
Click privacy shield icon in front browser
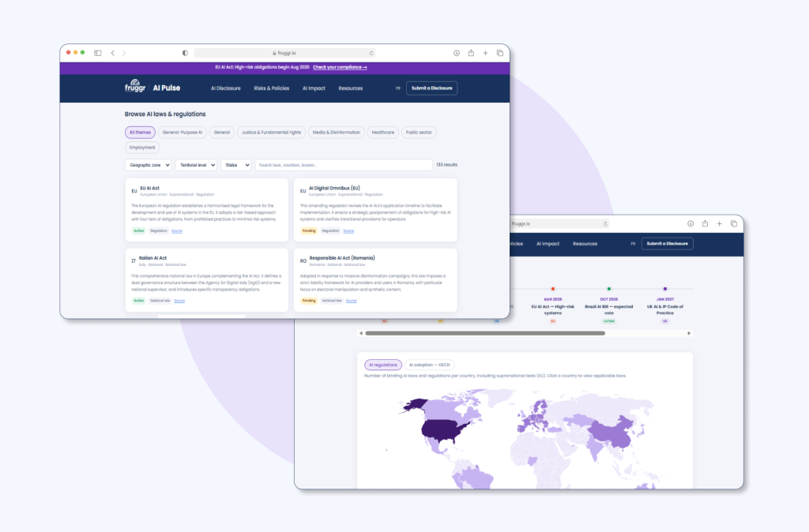(185, 53)
